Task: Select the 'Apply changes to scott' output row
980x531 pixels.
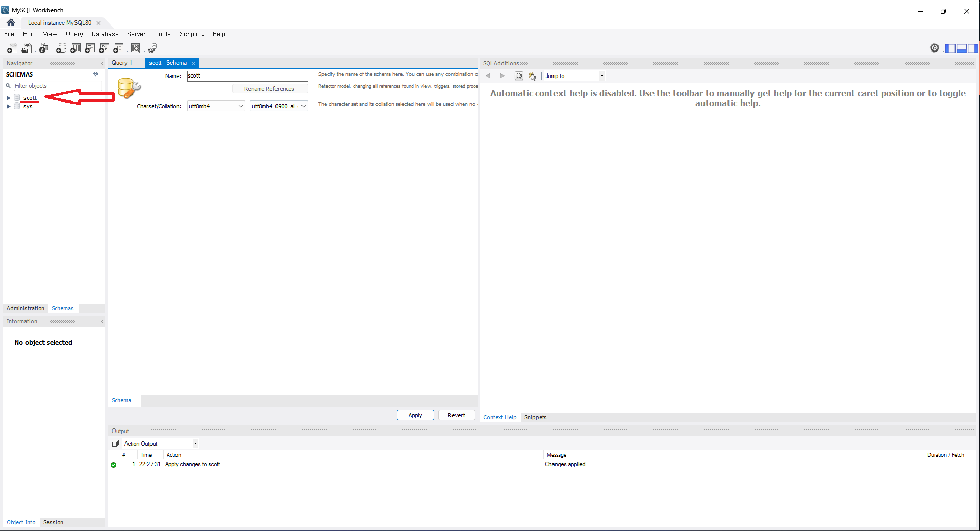Action: [542, 464]
